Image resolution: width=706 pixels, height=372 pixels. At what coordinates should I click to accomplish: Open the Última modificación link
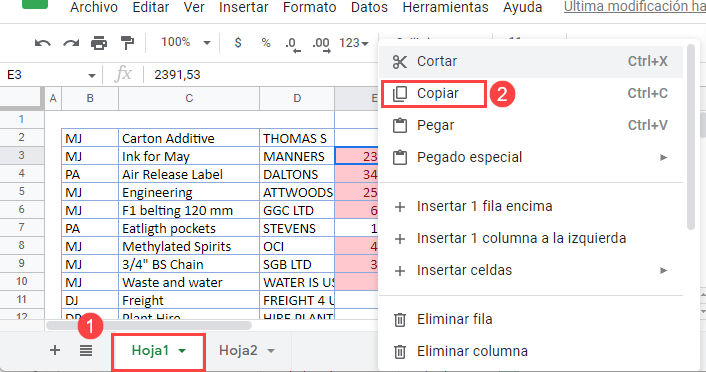click(634, 7)
